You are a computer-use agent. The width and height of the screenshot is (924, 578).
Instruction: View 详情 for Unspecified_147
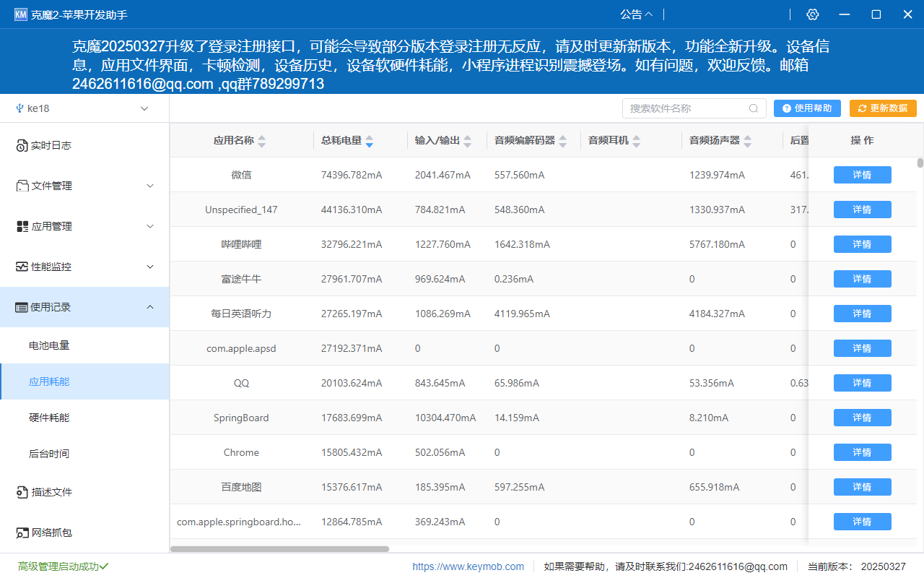(862, 210)
